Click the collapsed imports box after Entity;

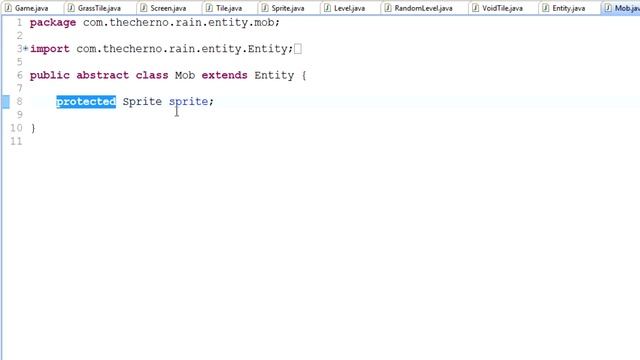click(x=298, y=49)
